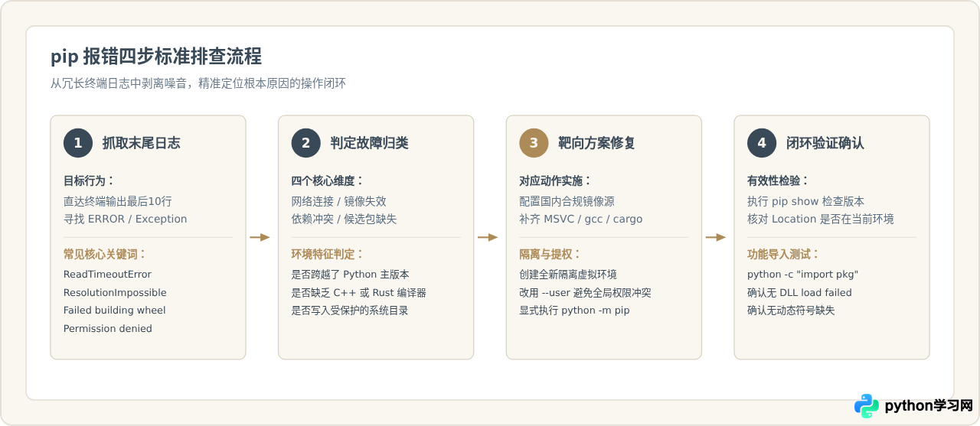Click the line "核对 Location 是否在当前环境"
Screen dimensions: 980x426
pos(821,219)
